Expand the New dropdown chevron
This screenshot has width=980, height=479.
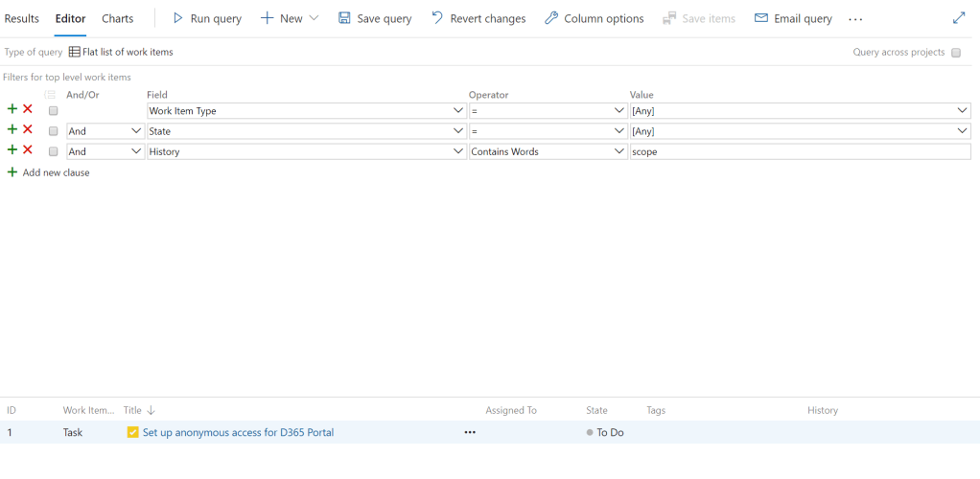314,18
